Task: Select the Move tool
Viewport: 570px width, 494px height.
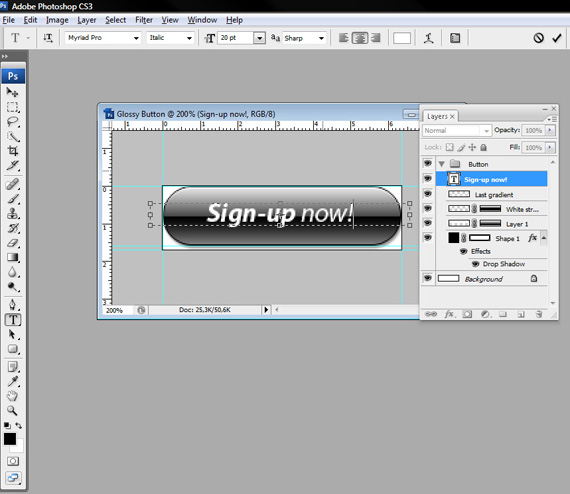Action: 12,92
